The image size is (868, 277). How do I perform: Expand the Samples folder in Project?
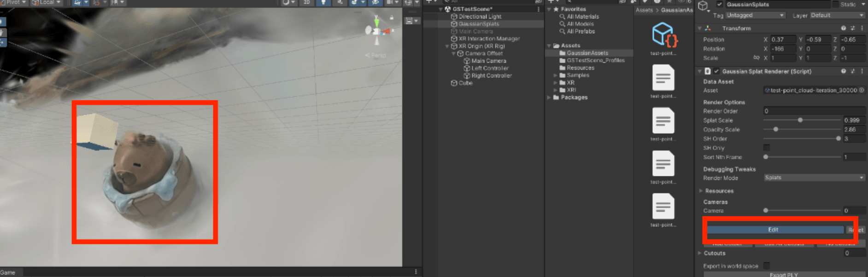[555, 75]
